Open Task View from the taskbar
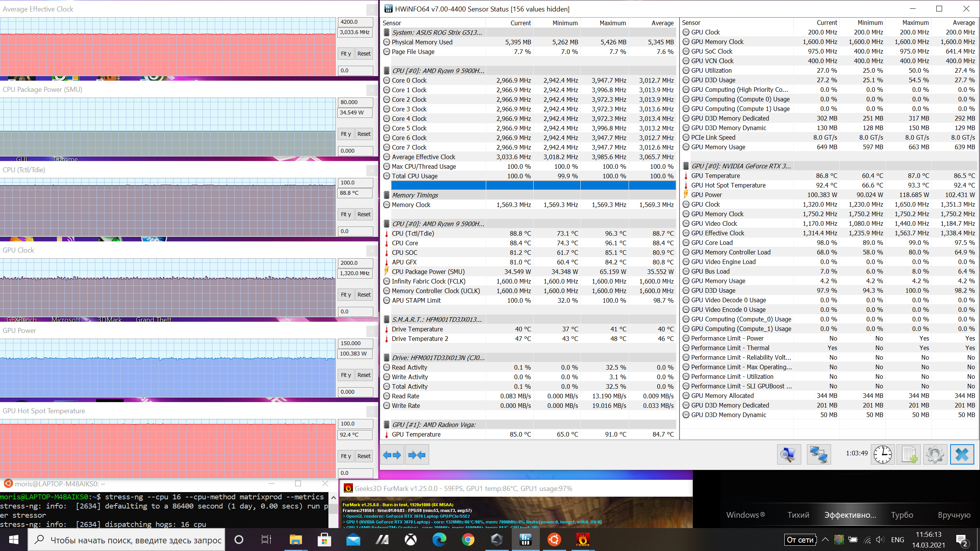The width and height of the screenshot is (980, 551). coord(266,540)
